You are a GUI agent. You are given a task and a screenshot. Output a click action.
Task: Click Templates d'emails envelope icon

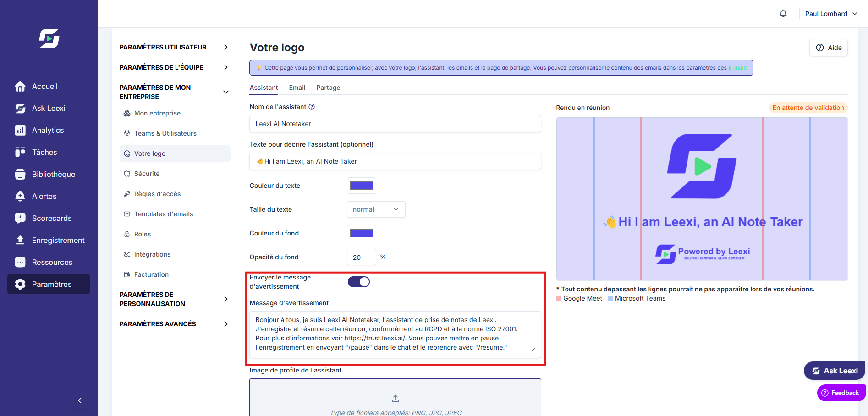click(127, 214)
